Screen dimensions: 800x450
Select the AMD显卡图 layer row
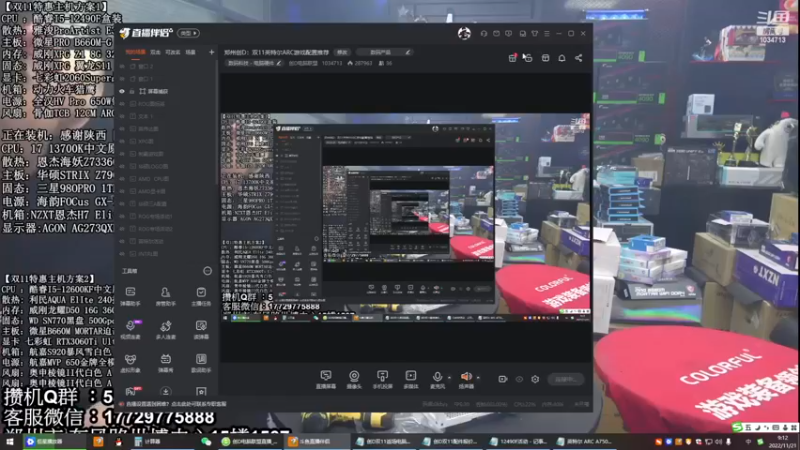coord(166,191)
